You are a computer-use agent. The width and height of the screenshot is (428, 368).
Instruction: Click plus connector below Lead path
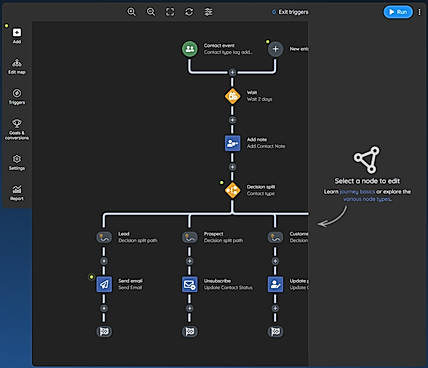[104, 261]
